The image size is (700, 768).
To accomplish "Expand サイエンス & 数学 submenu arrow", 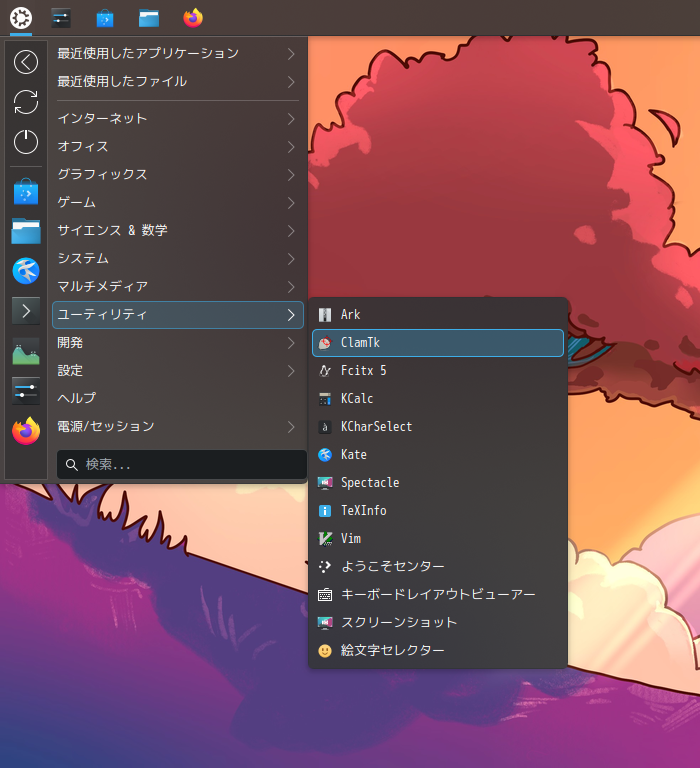I will [x=291, y=230].
